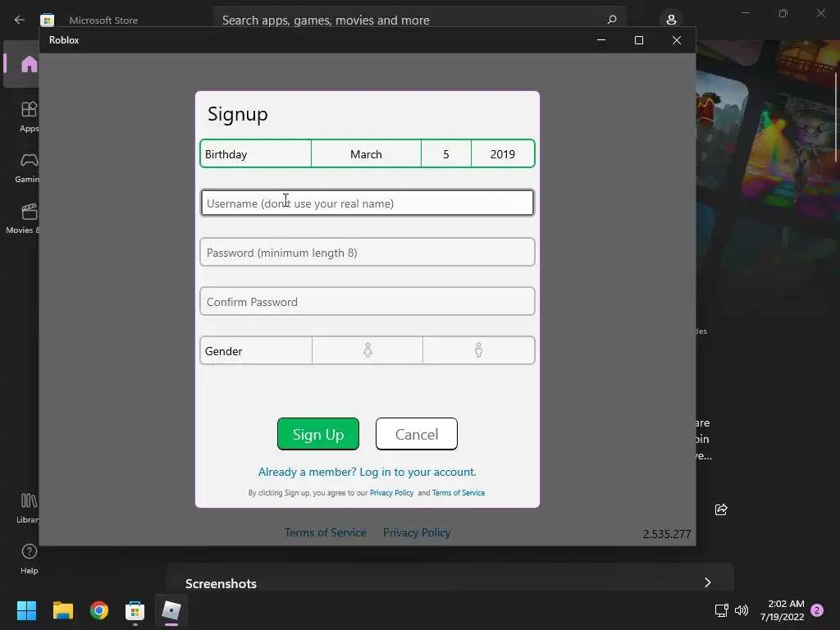This screenshot has width=840, height=630.
Task: Minimize the Roblox window
Action: [601, 40]
